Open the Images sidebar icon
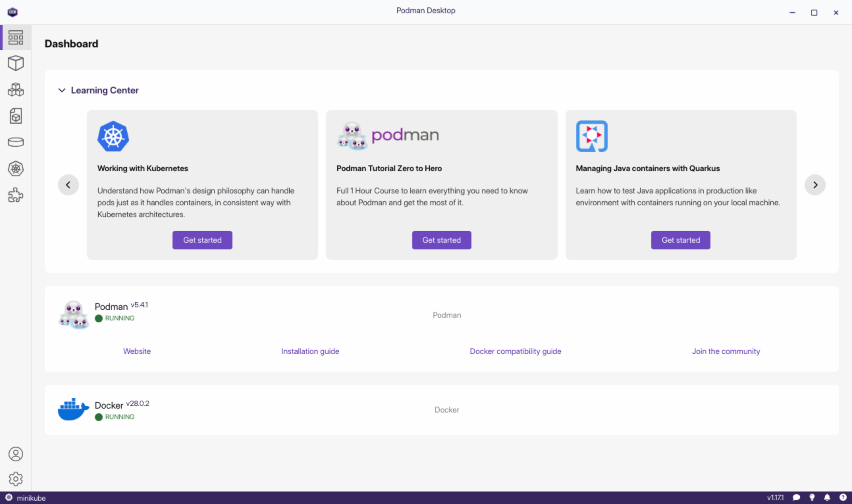Screen dimensions: 852x504 pyautogui.click(x=15, y=116)
